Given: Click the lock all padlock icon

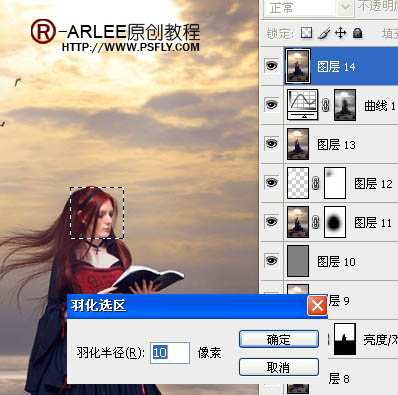Looking at the screenshot, I should click(357, 33).
